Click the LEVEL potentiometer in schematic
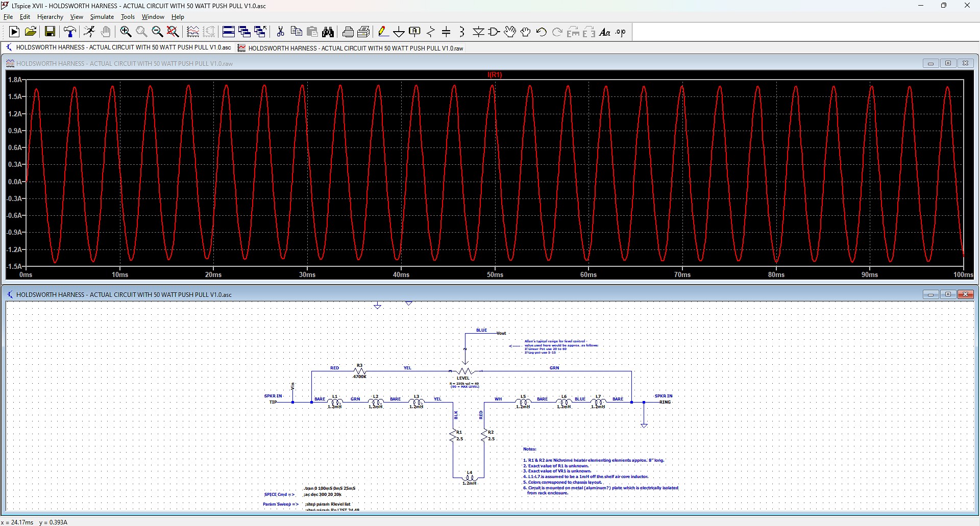The image size is (980, 526). (x=464, y=371)
